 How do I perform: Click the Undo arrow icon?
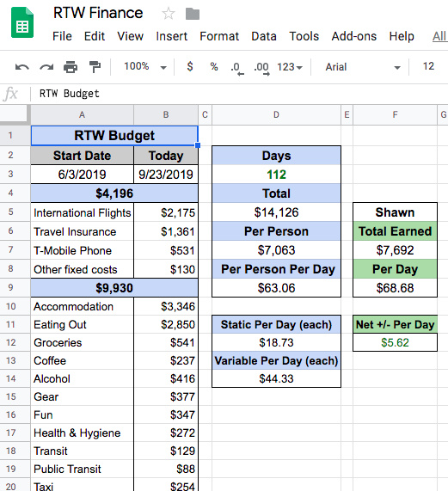coord(21,67)
